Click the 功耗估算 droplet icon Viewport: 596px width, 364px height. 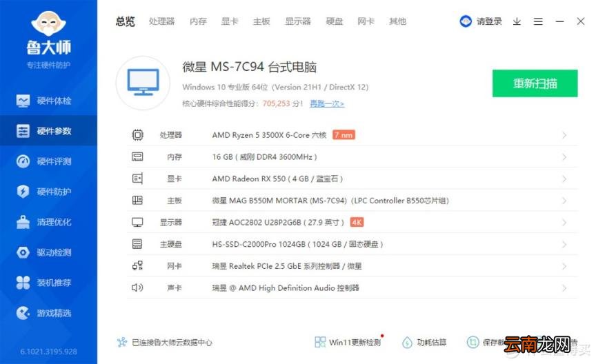click(407, 343)
